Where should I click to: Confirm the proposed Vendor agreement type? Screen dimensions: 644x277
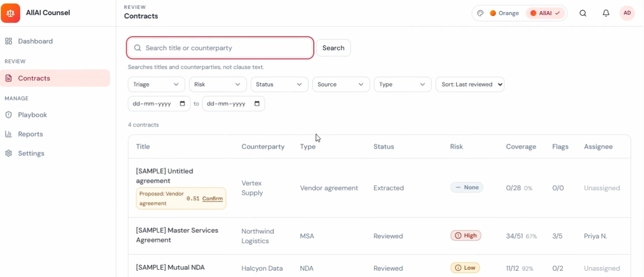[212, 198]
